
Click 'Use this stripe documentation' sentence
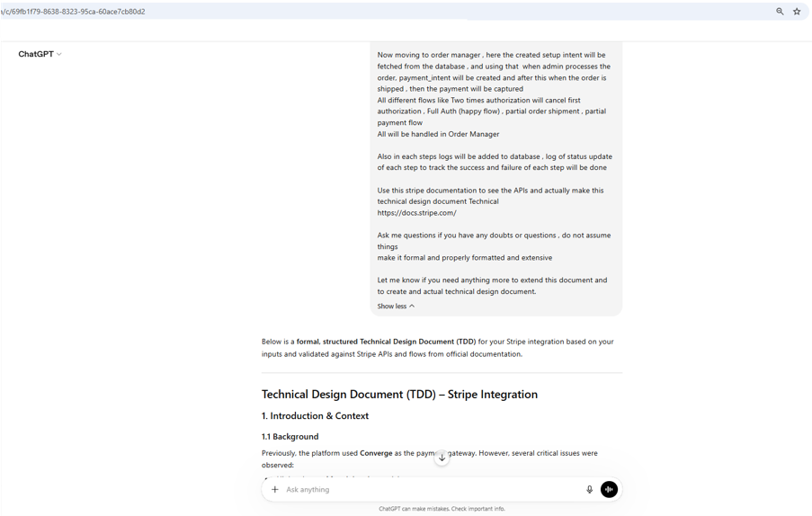[x=490, y=196]
